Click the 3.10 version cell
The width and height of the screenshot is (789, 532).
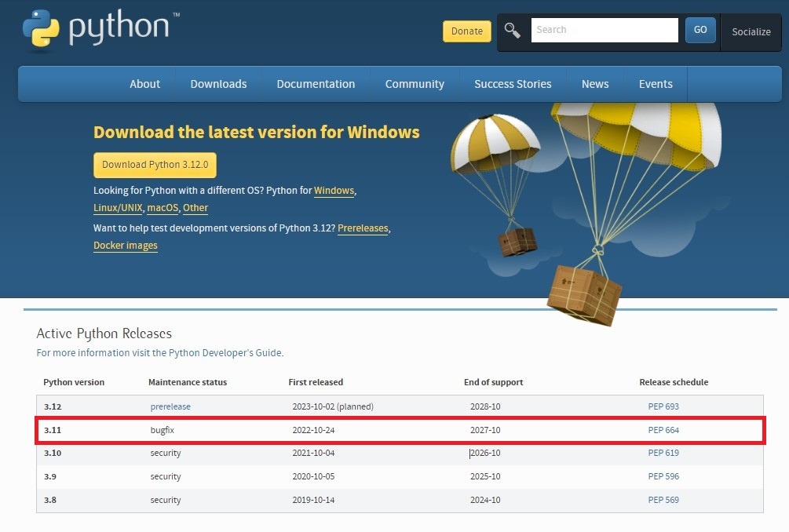click(53, 453)
